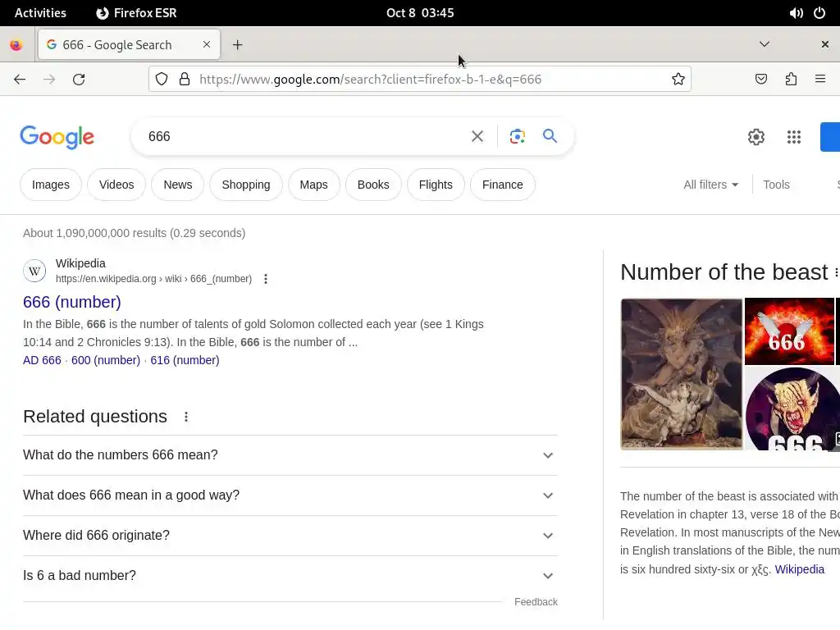Clear the search box with X icon
Image resolution: width=840 pixels, height=630 pixels.
[x=477, y=137]
